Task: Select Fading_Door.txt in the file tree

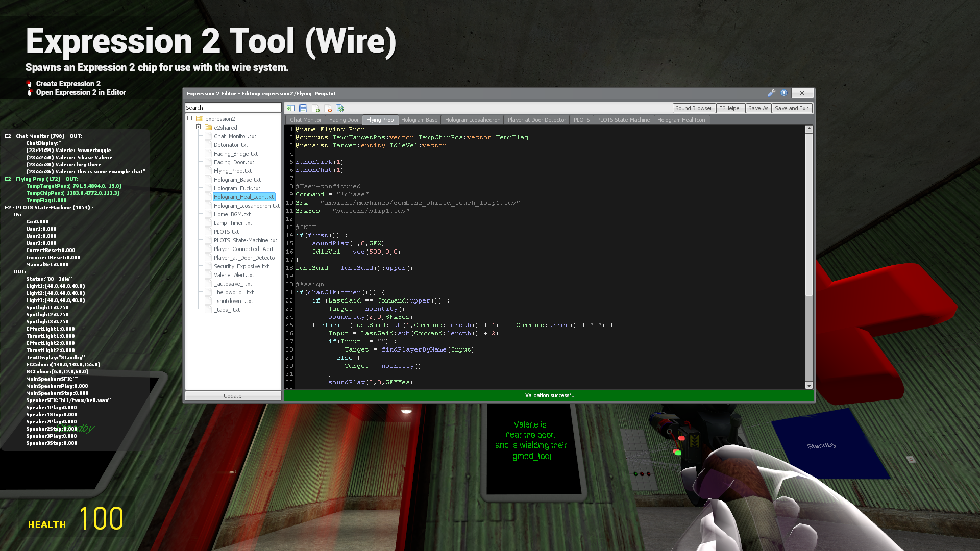Action: [234, 162]
